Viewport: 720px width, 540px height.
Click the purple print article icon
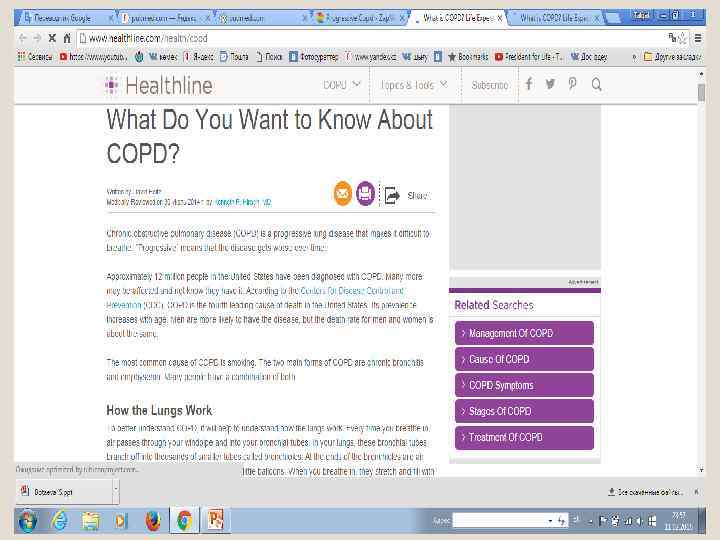(x=366, y=193)
